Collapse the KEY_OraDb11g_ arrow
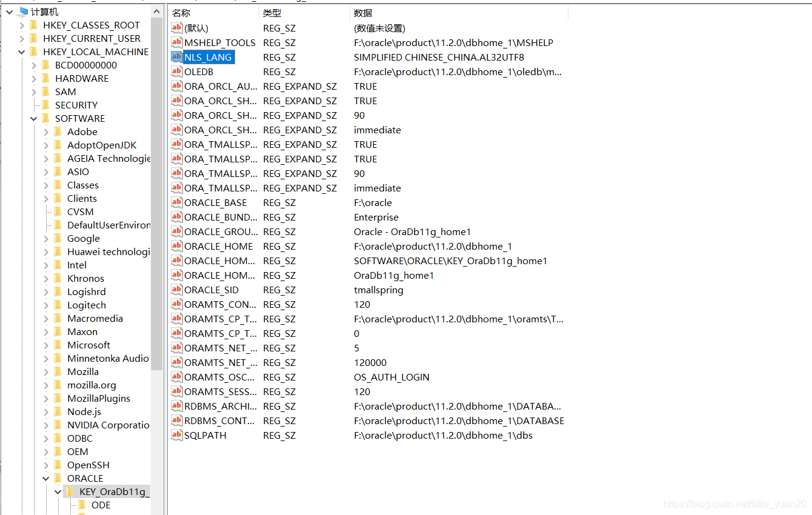The width and height of the screenshot is (812, 515). pyautogui.click(x=58, y=491)
